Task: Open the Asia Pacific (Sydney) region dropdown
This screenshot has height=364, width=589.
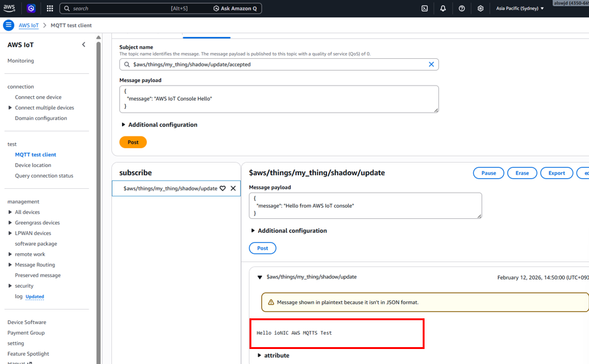Action: point(520,9)
